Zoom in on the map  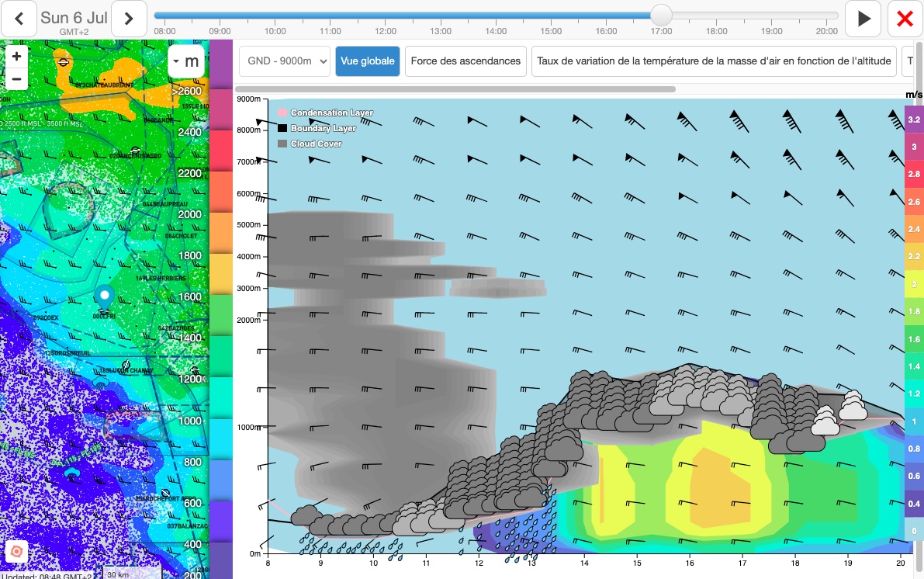point(16,57)
